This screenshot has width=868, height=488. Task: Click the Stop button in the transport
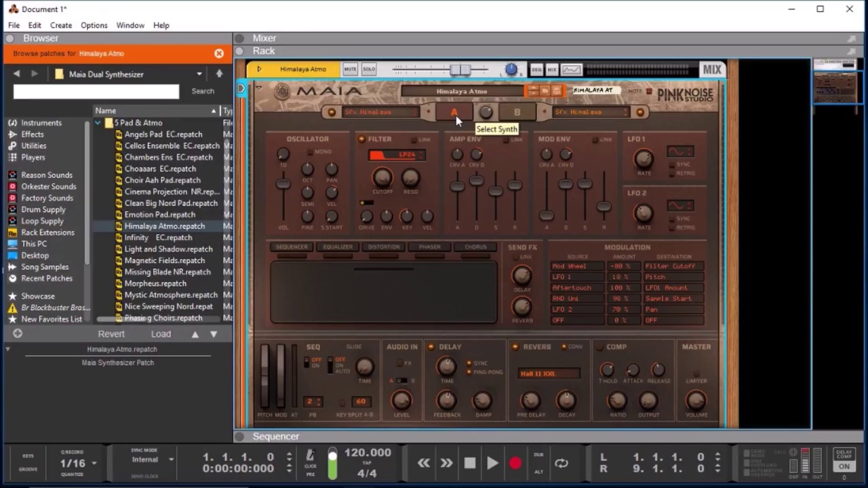click(469, 463)
